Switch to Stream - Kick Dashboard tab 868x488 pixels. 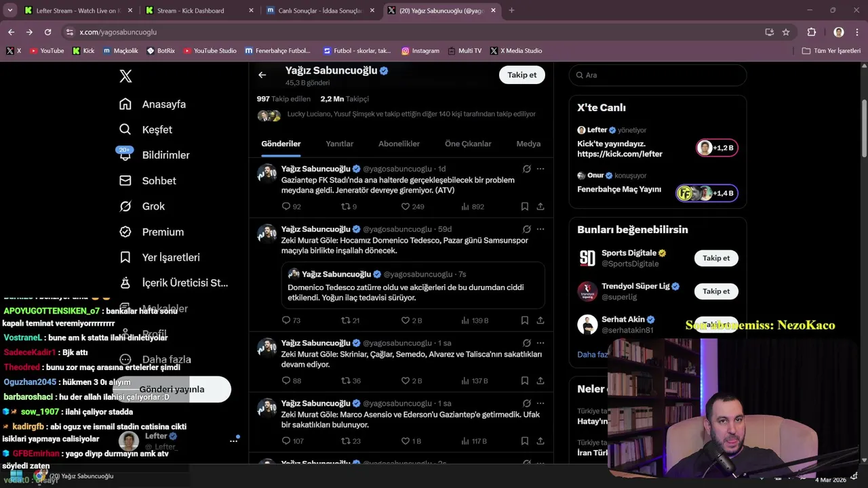(197, 11)
